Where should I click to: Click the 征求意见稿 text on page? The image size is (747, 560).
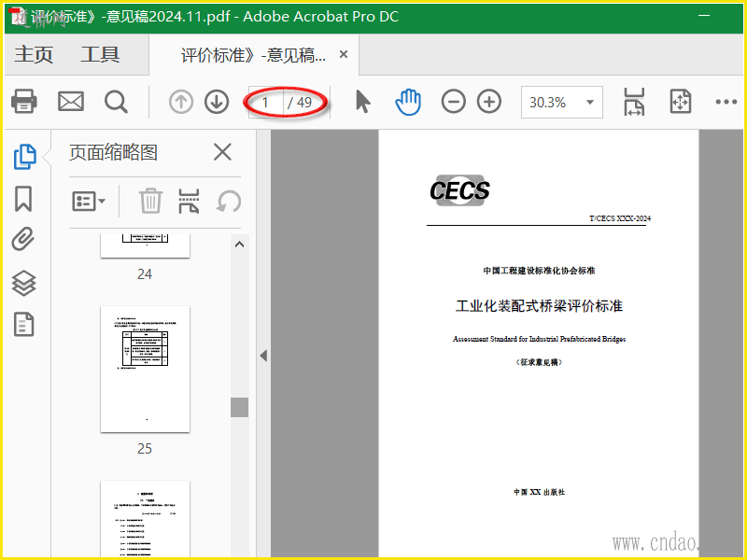pos(539,362)
